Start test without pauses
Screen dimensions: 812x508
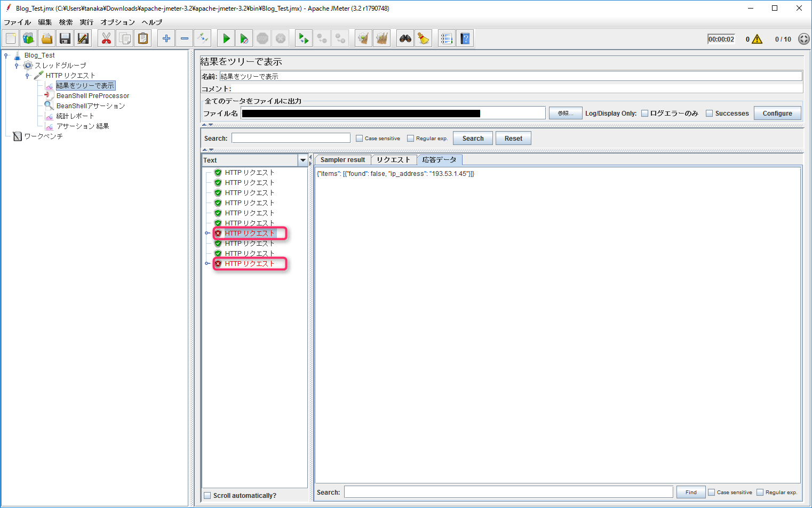click(244, 38)
